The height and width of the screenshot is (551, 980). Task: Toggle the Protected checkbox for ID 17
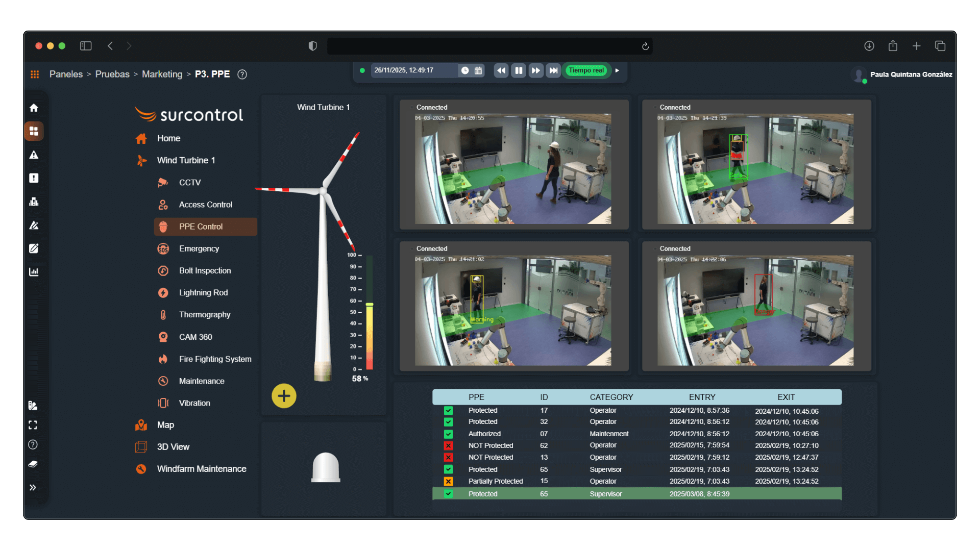tap(448, 410)
